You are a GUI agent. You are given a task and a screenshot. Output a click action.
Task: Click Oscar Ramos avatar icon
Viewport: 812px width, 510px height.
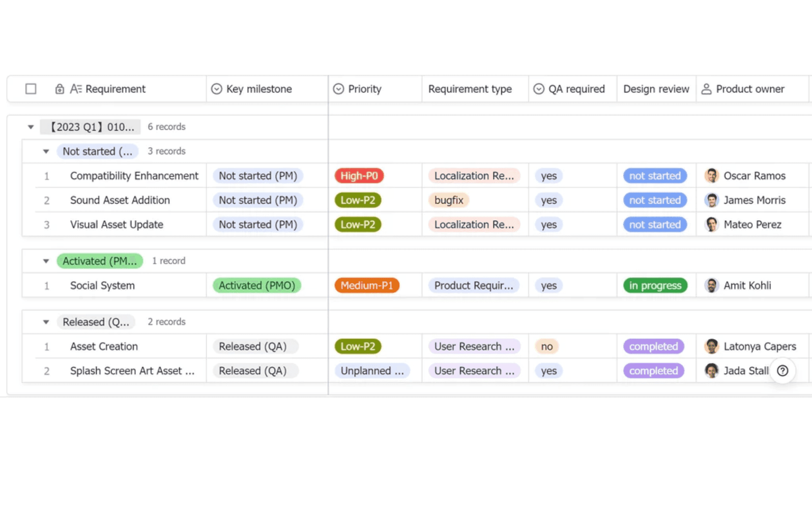(x=711, y=176)
